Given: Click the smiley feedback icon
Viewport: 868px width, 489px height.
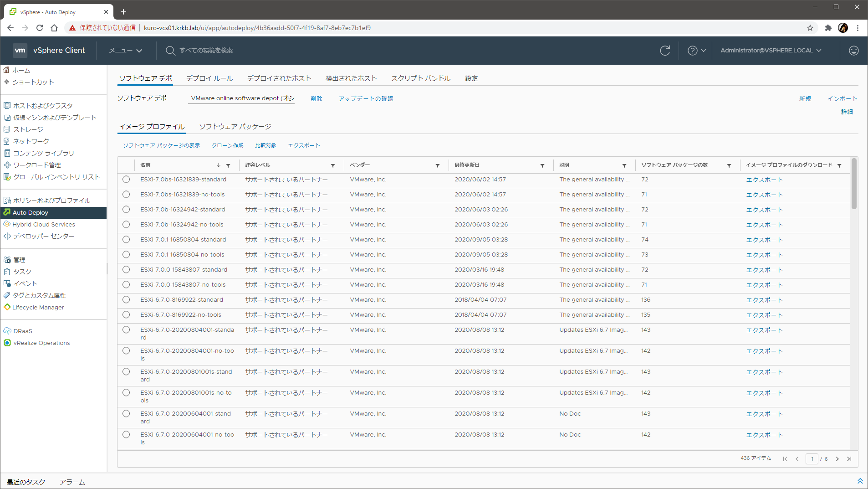Looking at the screenshot, I should 853,51.
